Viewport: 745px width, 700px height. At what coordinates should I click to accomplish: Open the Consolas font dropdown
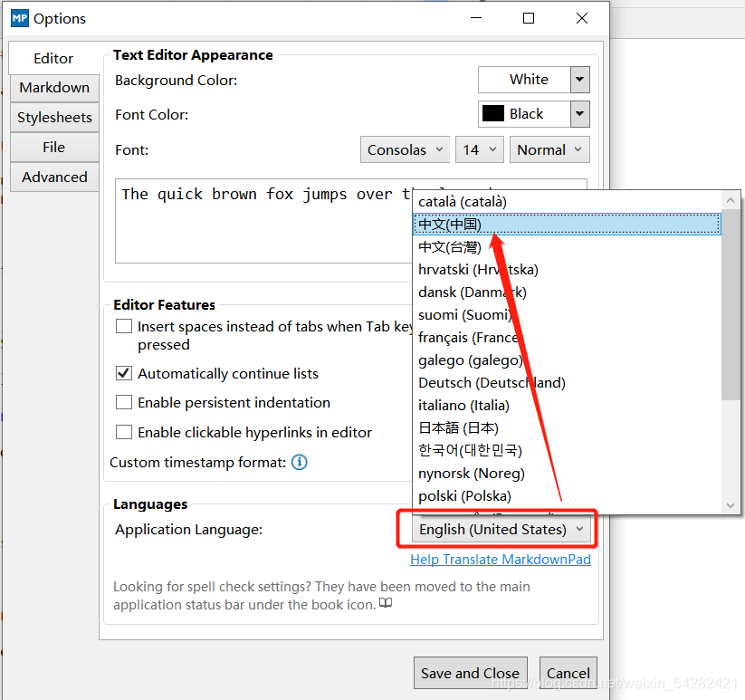(x=405, y=149)
